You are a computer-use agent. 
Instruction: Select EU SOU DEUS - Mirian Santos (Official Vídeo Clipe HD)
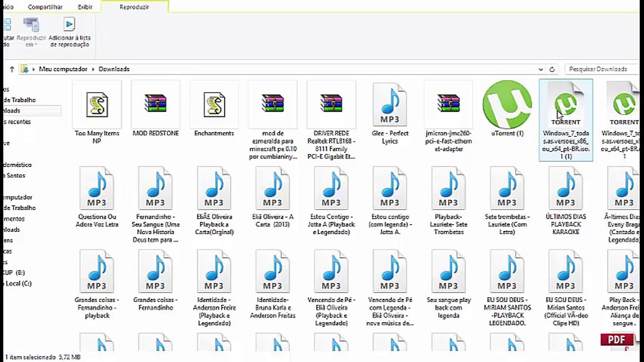pos(566,271)
